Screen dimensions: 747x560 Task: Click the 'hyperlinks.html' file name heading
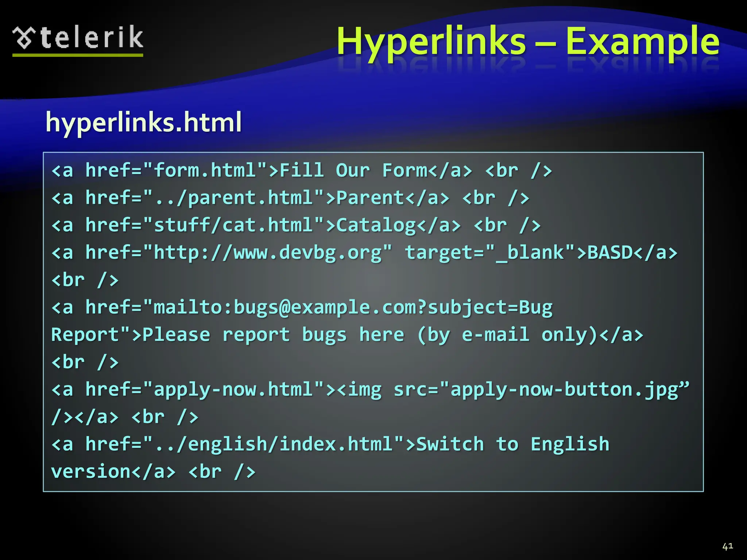143,122
